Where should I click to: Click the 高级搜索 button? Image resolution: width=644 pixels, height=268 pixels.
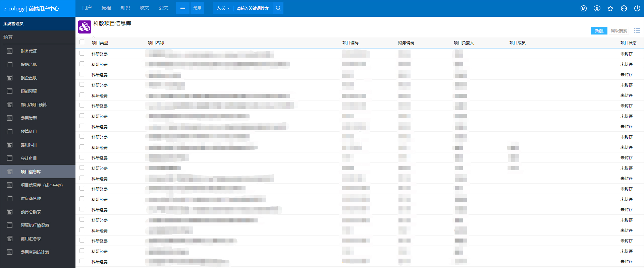619,31
